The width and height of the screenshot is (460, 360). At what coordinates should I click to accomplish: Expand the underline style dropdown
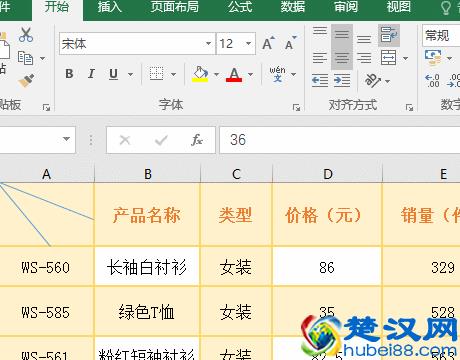coord(130,74)
